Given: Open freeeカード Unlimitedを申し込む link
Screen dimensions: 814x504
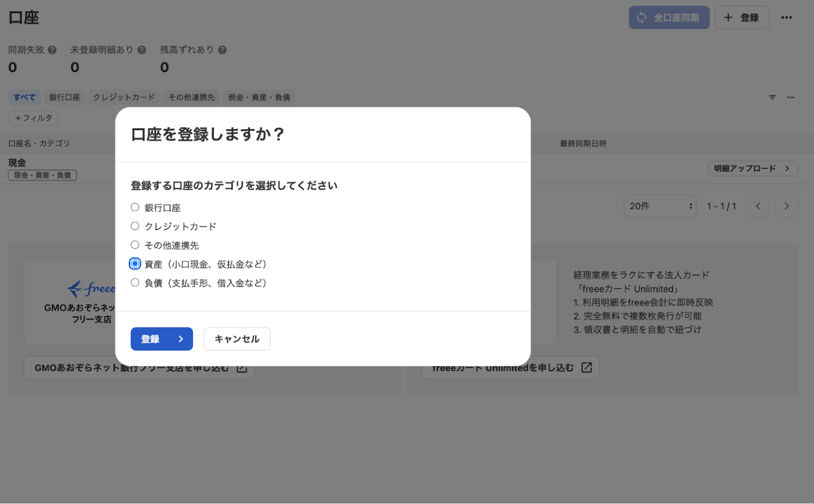Looking at the screenshot, I should coord(510,368).
